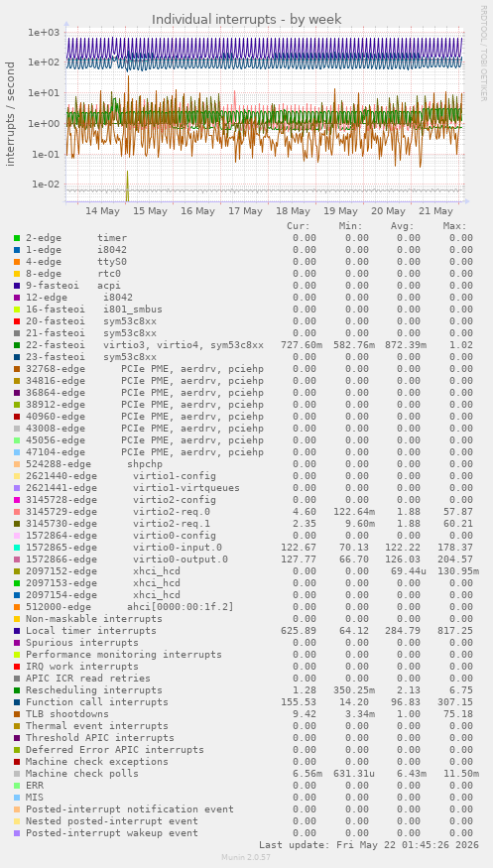Click the Avg: column header

[403, 226]
